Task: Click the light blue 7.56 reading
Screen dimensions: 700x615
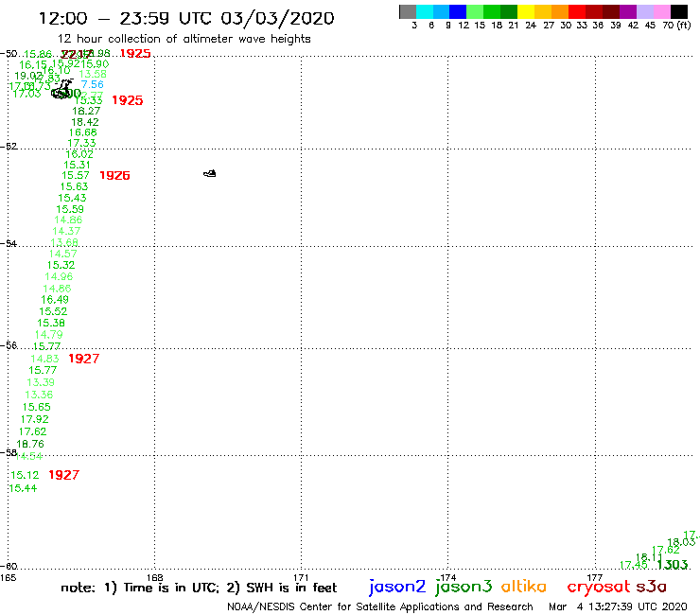Action: tap(93, 84)
